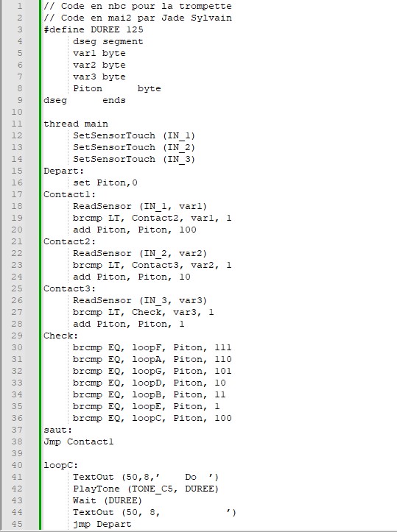Click the 'loopC:' label

pyautogui.click(x=61, y=465)
